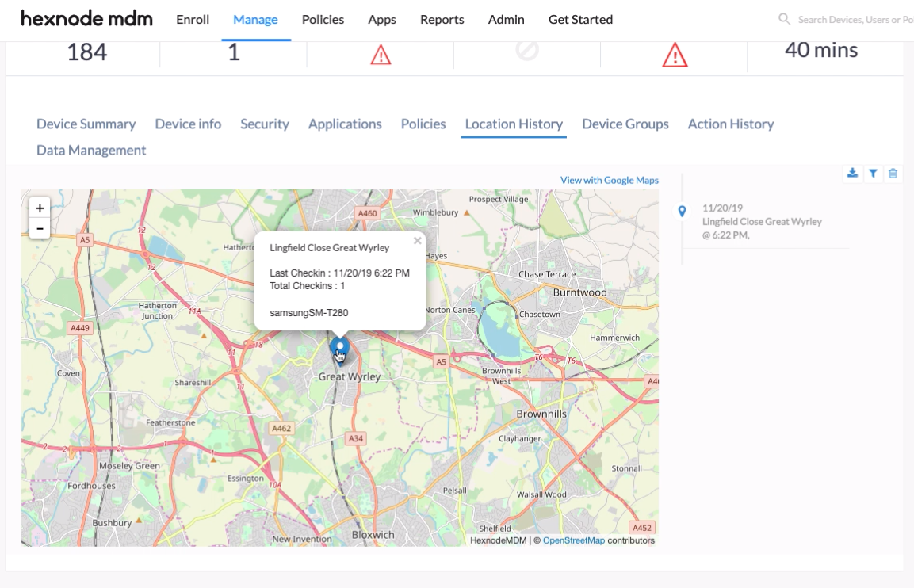Screen dimensions: 914x588
Task: Open the Reports menu
Action: click(x=442, y=19)
